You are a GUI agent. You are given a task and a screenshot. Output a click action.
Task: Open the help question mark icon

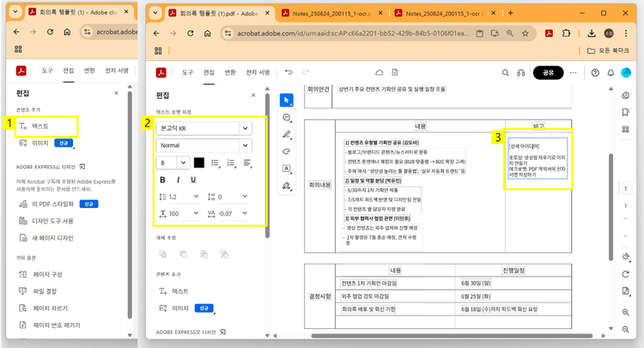[595, 73]
